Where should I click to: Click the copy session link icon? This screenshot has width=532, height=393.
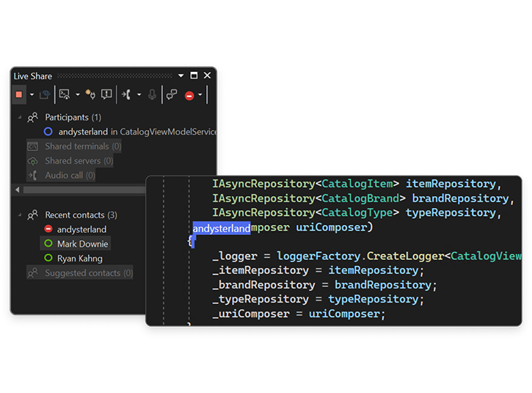45,95
